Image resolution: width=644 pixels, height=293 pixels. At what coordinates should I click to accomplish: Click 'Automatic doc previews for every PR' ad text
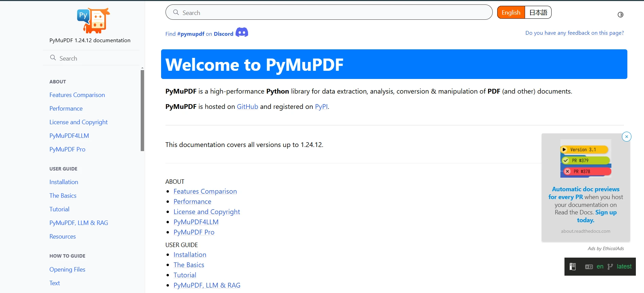[584, 193]
